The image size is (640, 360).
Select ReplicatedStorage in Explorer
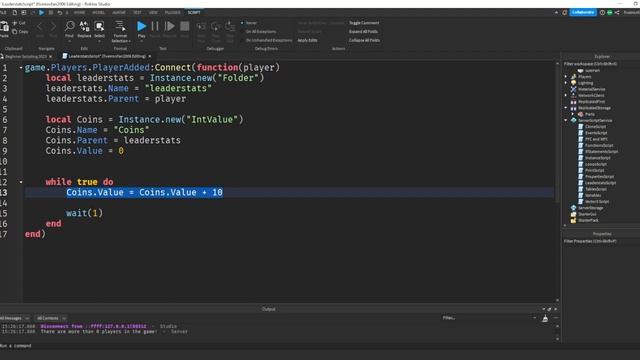pos(594,108)
